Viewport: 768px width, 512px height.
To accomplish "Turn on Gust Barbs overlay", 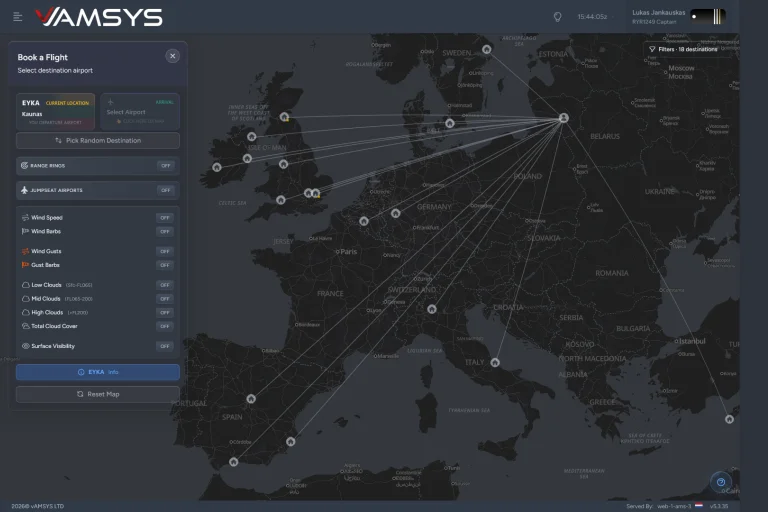I will point(165,265).
